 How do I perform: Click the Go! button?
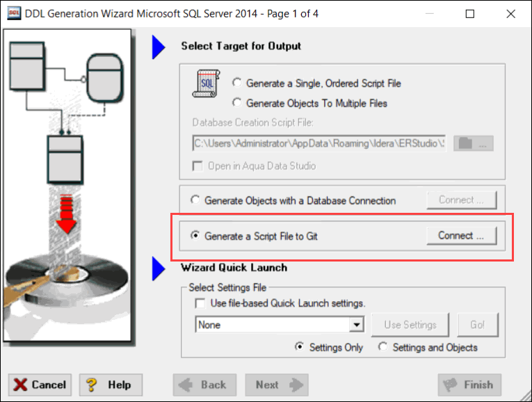[x=478, y=325]
